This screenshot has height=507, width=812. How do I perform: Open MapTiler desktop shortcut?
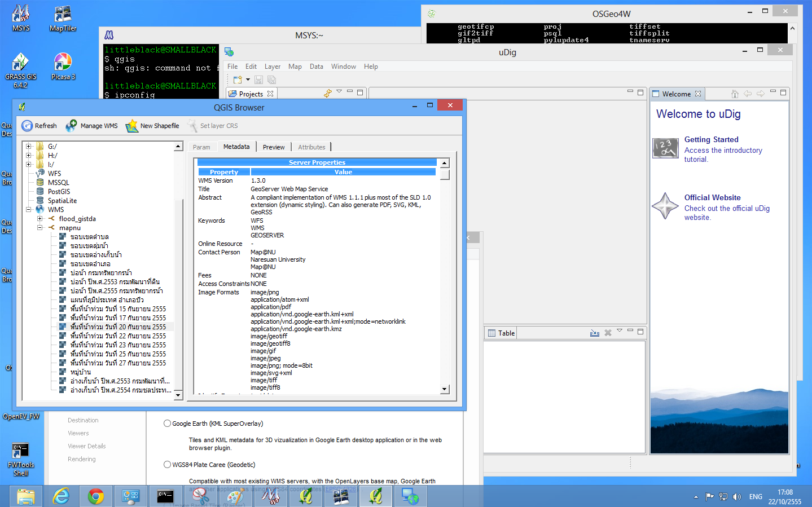(63, 19)
